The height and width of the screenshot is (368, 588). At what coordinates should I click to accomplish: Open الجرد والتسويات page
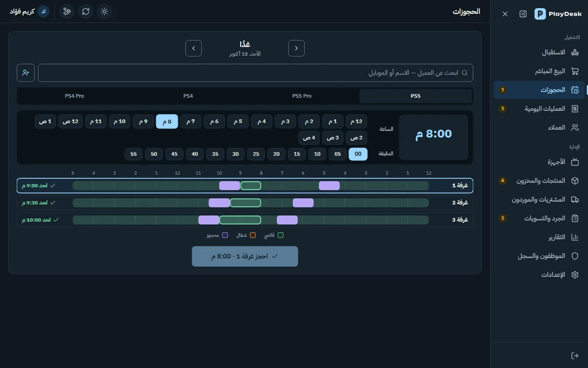[x=539, y=218]
